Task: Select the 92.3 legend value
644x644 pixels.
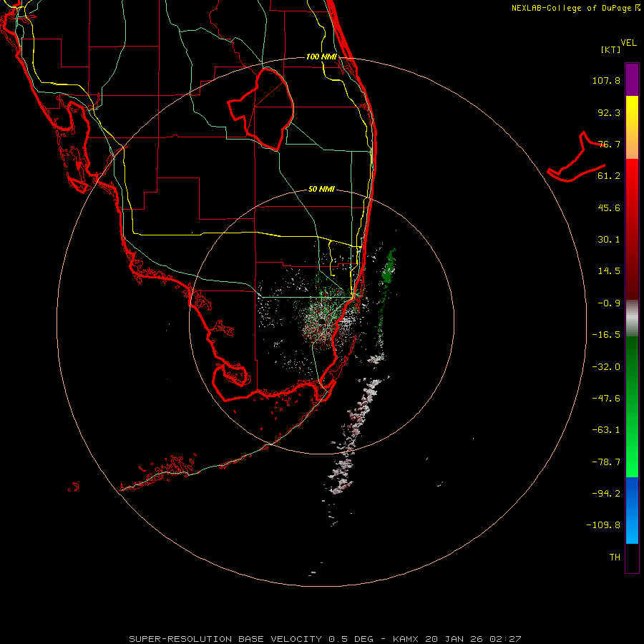Action: (609, 112)
